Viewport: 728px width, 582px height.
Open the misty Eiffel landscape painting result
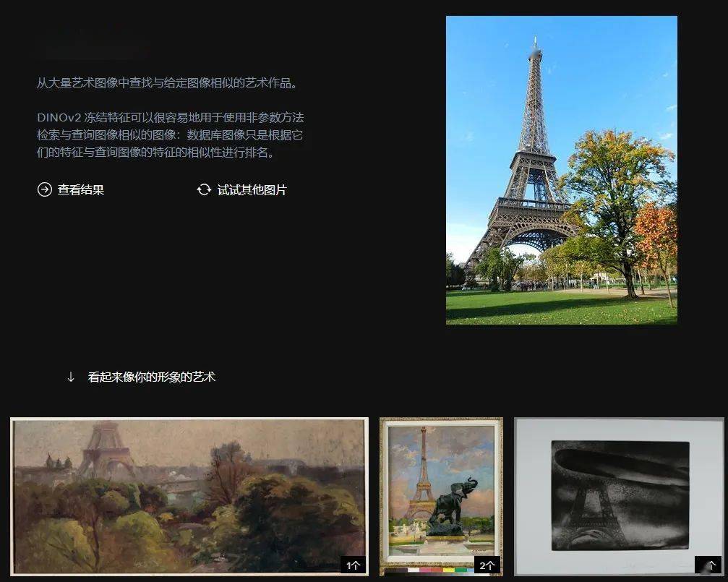[189, 497]
